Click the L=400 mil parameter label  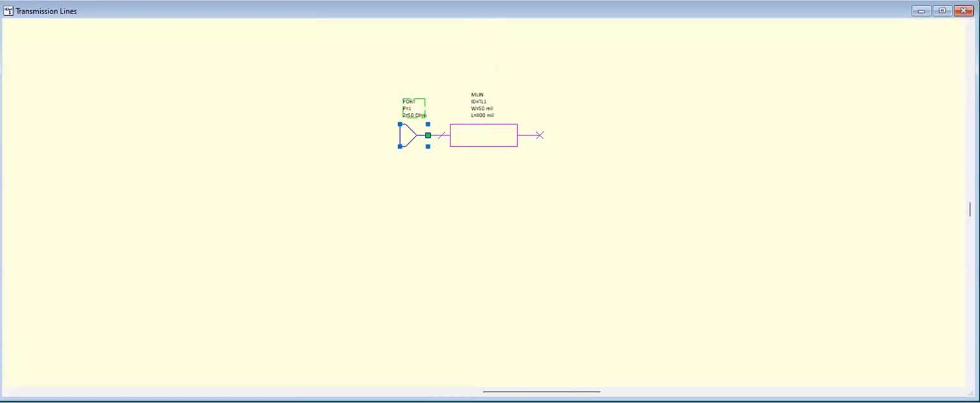point(482,115)
